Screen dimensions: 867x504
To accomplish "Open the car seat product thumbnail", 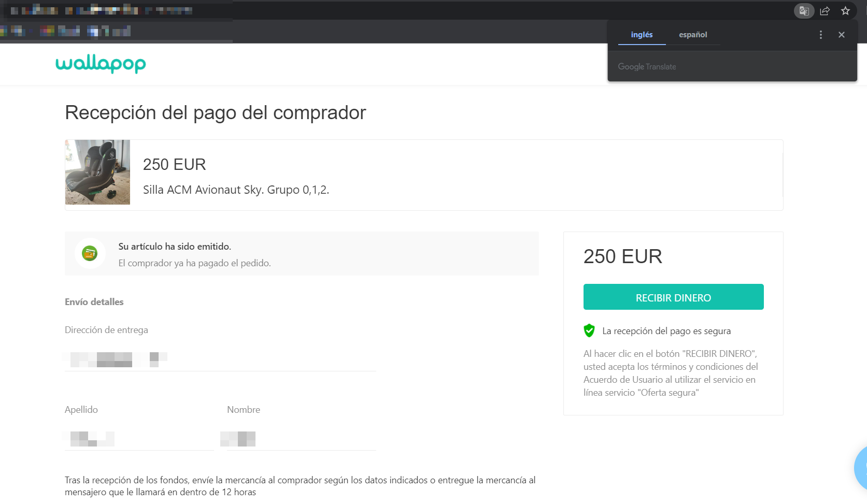I will [x=97, y=172].
